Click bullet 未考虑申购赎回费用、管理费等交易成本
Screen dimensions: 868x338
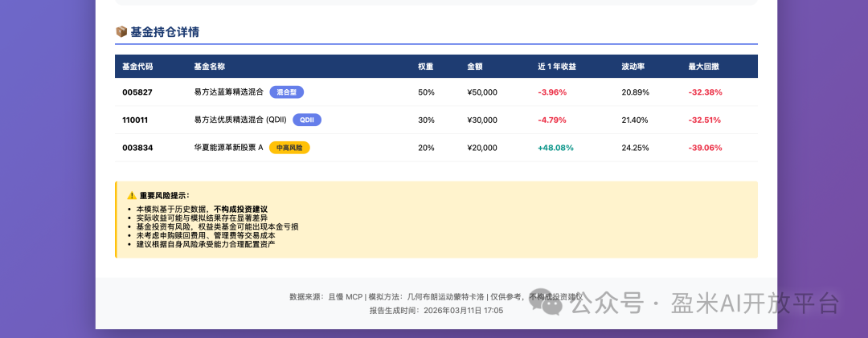[x=206, y=235]
